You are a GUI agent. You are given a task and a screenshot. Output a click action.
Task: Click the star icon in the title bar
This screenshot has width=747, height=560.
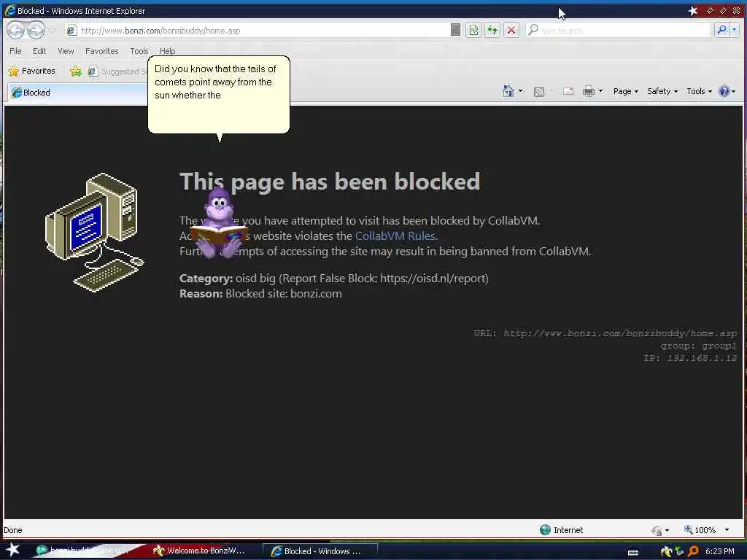(x=693, y=10)
